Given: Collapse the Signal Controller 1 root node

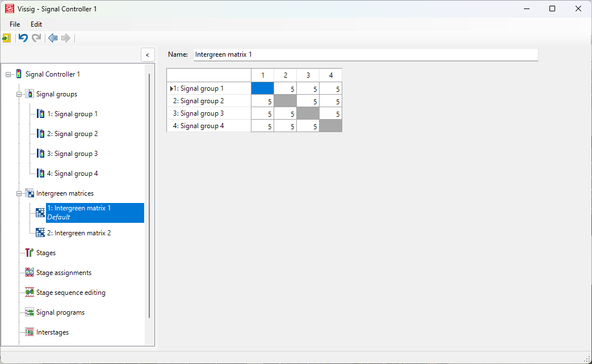Looking at the screenshot, I should click(8, 74).
